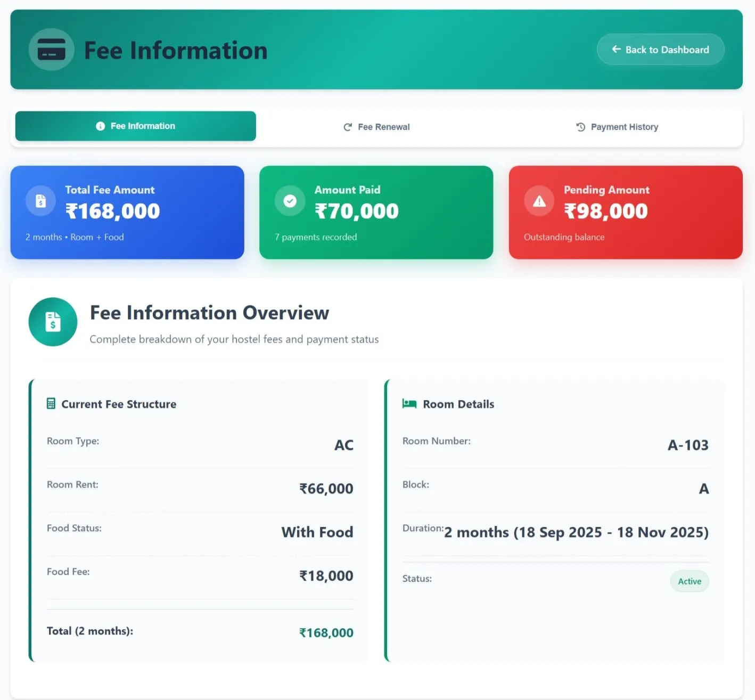Select the info icon on Fee Information tab
The height and width of the screenshot is (700, 755).
pyautogui.click(x=100, y=126)
